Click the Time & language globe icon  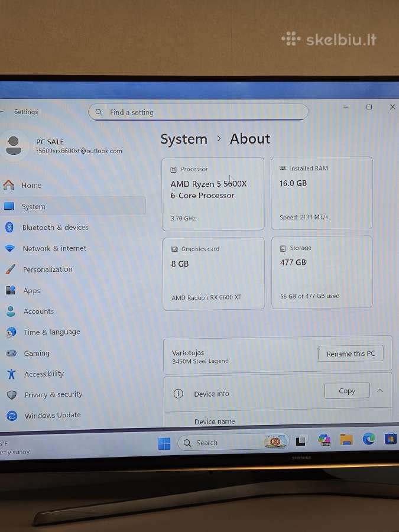tap(11, 332)
